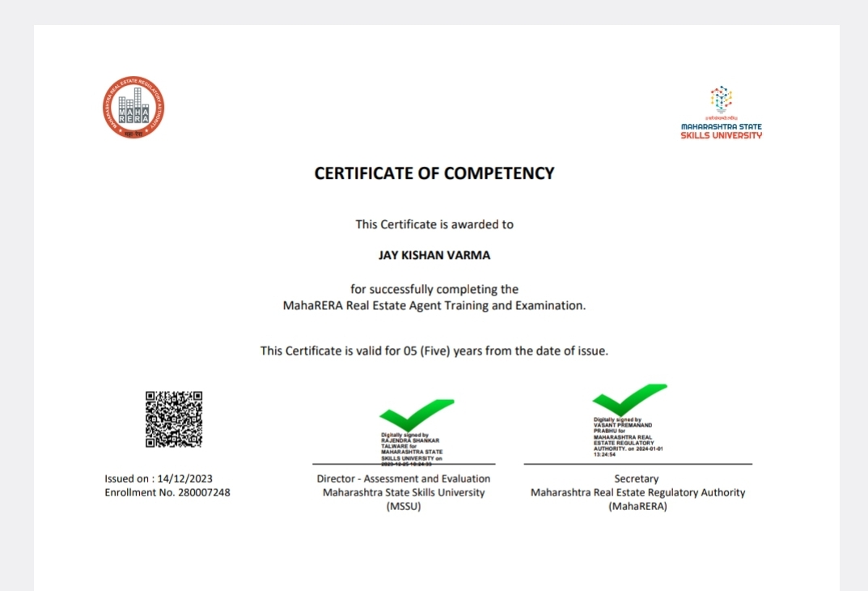The height and width of the screenshot is (591, 868).
Task: Click the five years validity statement
Action: point(434,351)
